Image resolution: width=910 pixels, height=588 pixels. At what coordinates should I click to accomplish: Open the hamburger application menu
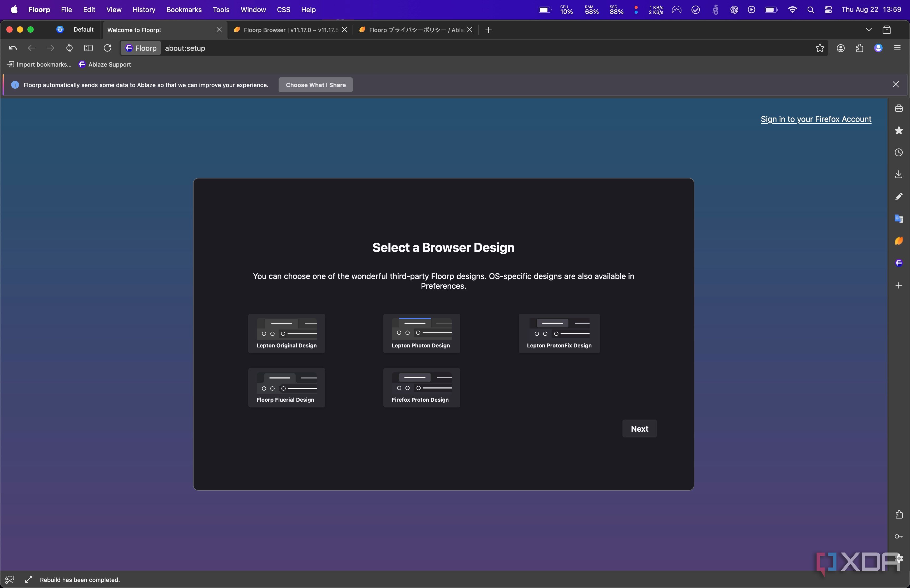[897, 48]
